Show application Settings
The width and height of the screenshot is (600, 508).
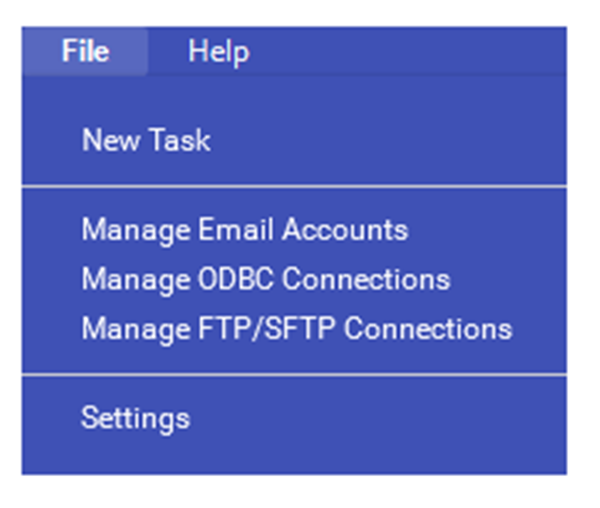click(135, 417)
